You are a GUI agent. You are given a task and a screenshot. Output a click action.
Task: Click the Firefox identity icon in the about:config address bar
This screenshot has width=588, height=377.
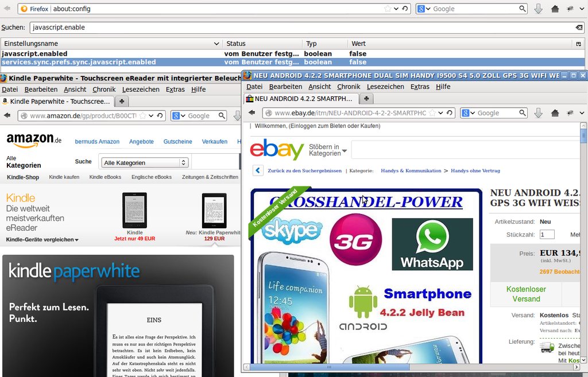tap(24, 9)
